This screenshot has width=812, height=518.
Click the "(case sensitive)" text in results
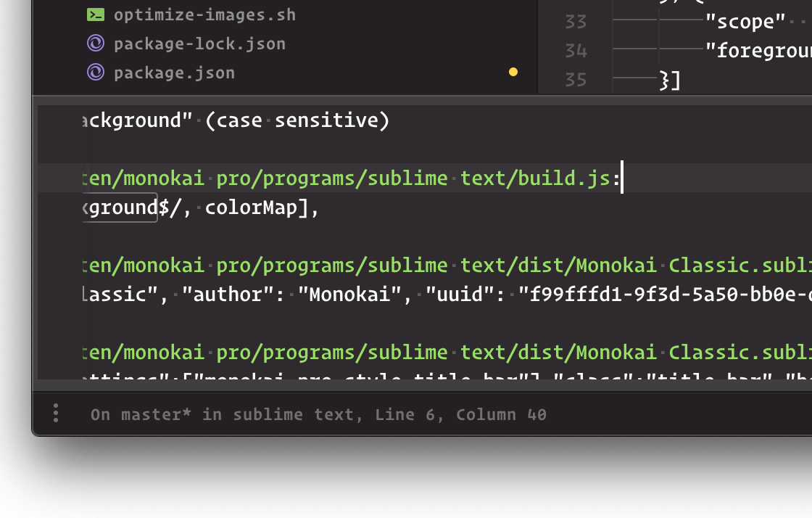tap(297, 120)
